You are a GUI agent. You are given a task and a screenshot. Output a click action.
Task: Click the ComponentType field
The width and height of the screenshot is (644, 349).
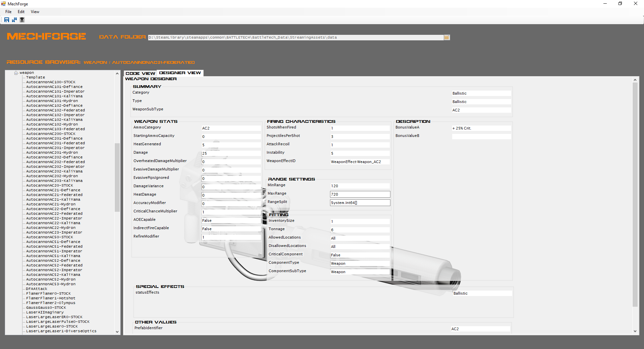pos(360,263)
